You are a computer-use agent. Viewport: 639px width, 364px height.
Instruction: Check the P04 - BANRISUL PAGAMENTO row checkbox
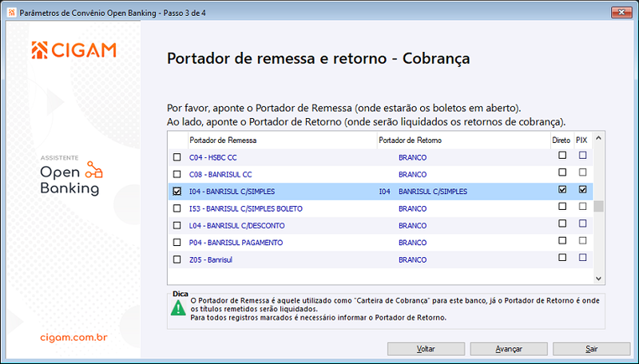(177, 242)
